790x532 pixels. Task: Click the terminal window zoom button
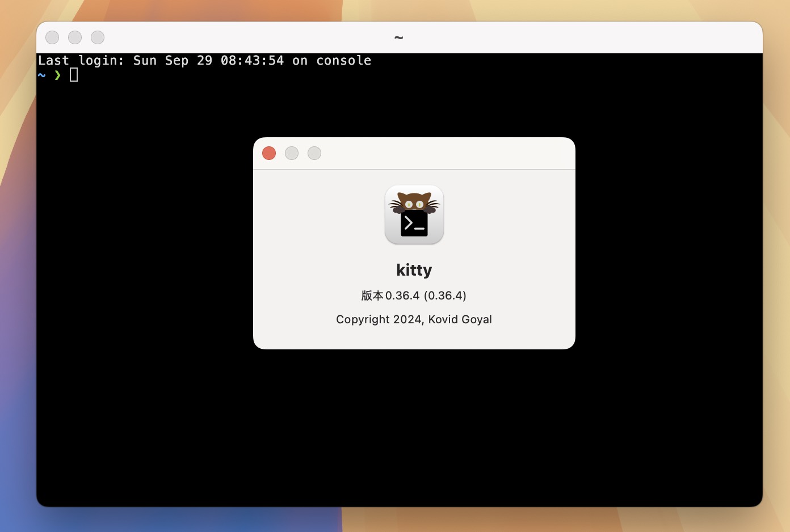98,37
